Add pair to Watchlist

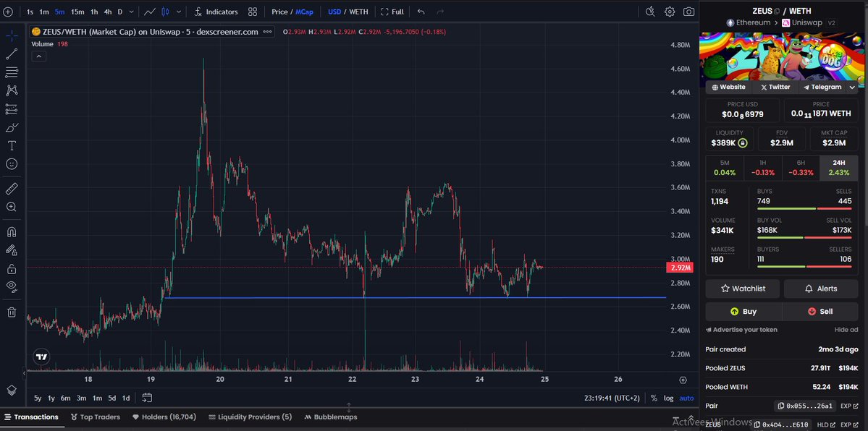click(x=742, y=289)
